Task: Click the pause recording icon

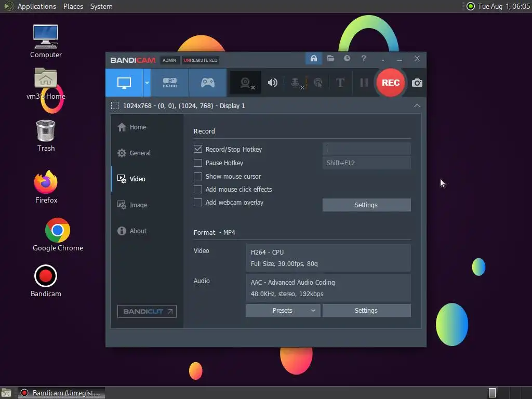Action: tap(364, 83)
